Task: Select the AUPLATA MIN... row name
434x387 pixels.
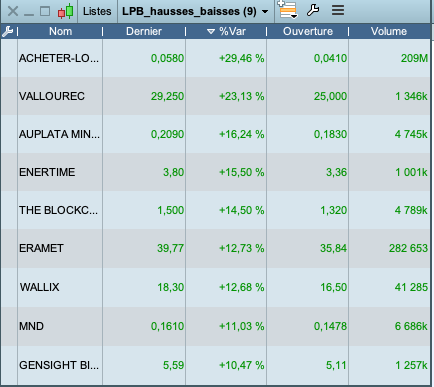Action: [59, 134]
